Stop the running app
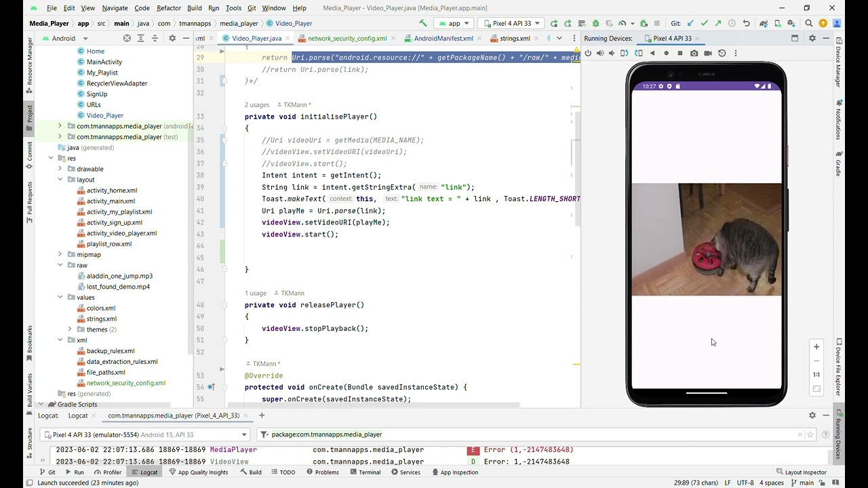Screen dimensions: 868x488 pyautogui.click(x=657, y=23)
